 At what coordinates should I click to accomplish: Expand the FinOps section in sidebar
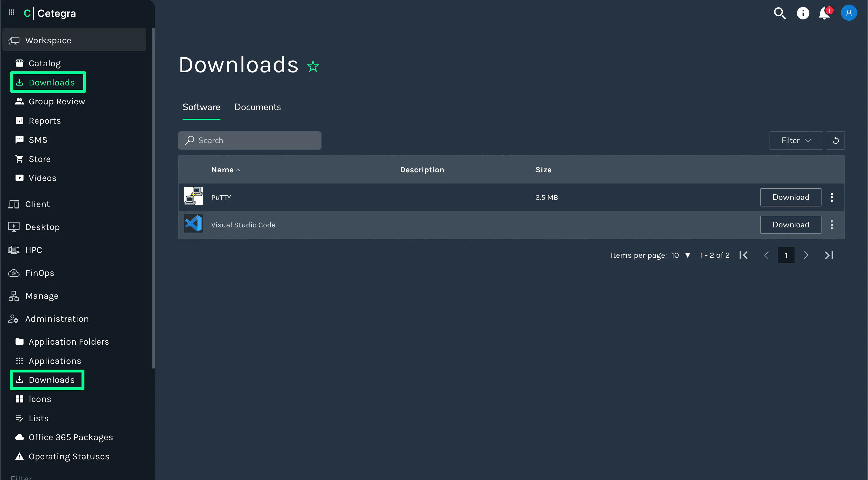[40, 273]
